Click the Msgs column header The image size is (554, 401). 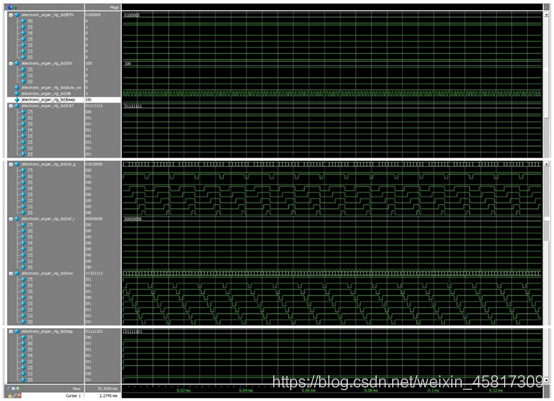coord(114,7)
